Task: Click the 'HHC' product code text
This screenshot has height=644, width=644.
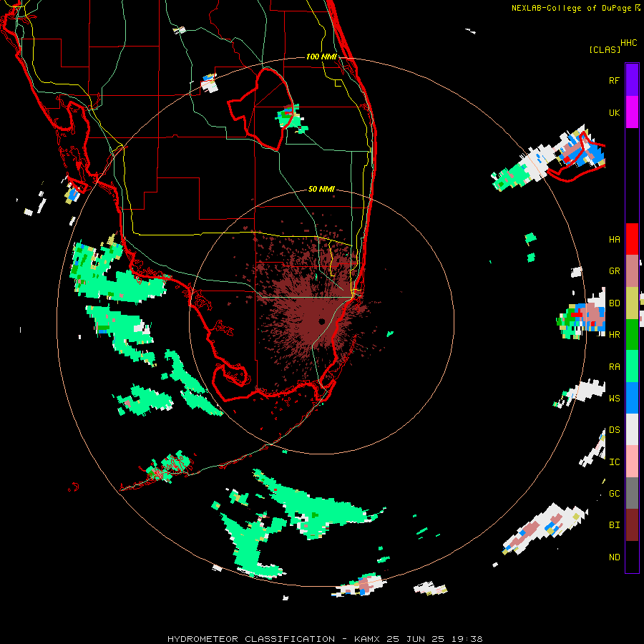Action: (x=629, y=43)
